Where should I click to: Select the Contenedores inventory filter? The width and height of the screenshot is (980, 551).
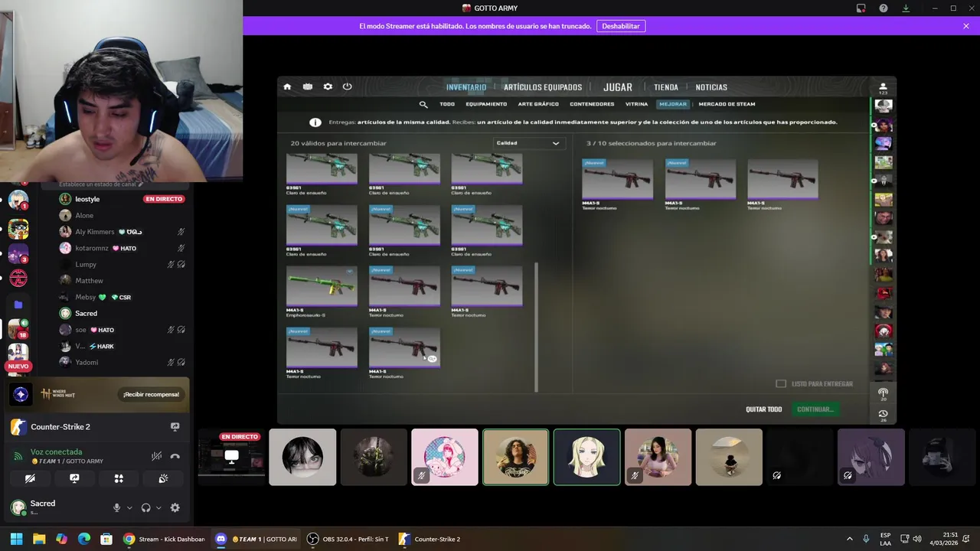[x=592, y=104]
